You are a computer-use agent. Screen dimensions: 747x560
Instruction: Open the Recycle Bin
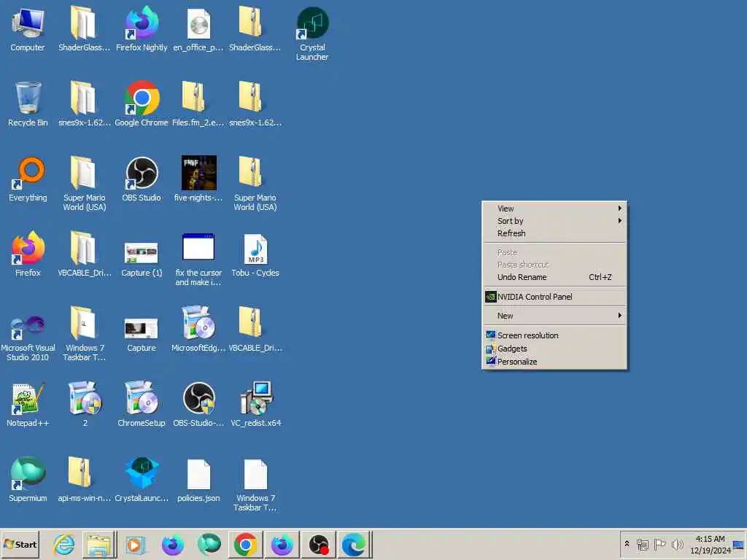click(x=28, y=104)
